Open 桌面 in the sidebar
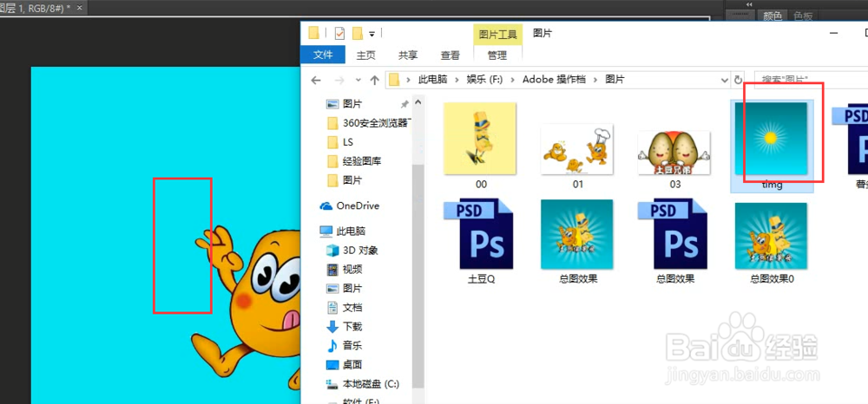868x404 pixels. coord(352,364)
